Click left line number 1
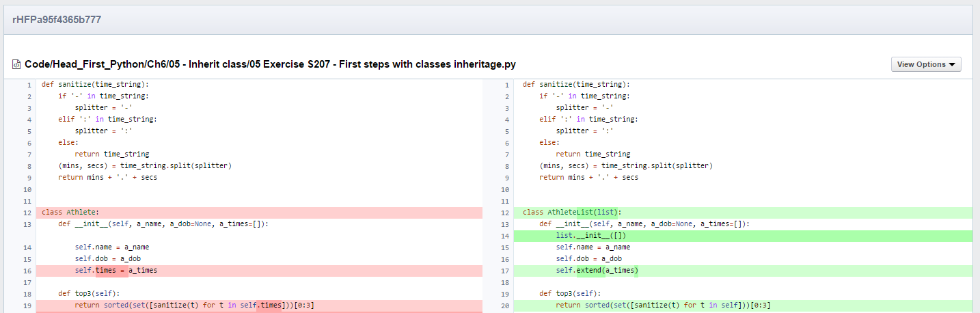980x313 pixels. point(29,85)
